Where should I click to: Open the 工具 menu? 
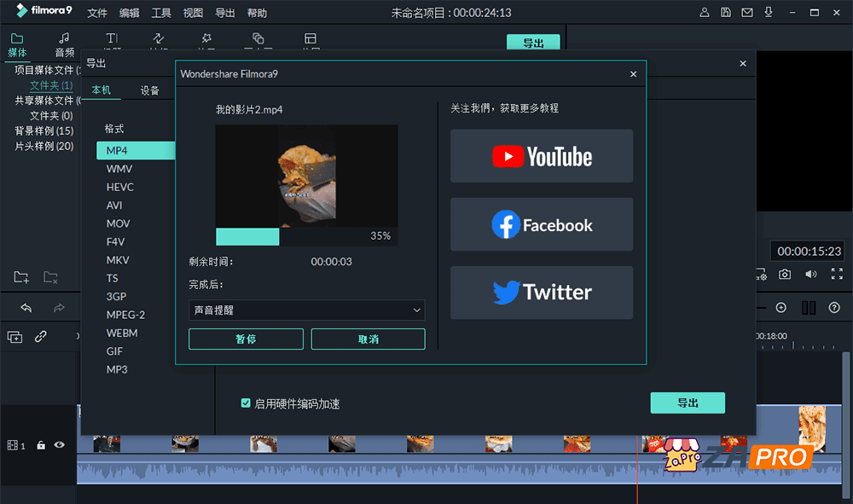click(162, 13)
